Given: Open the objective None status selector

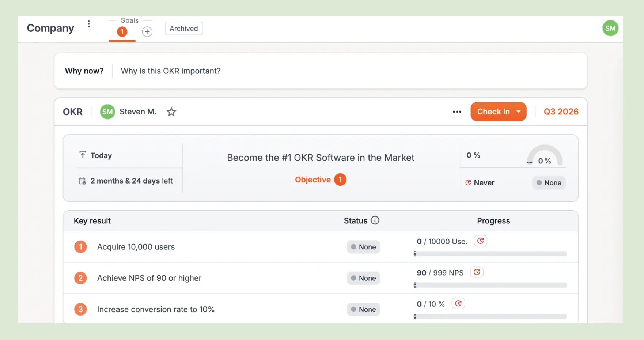Looking at the screenshot, I should click(x=549, y=183).
